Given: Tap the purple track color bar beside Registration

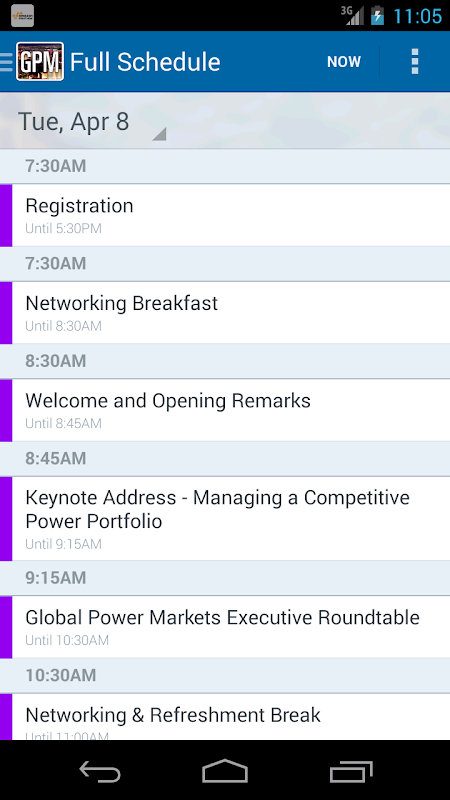Looking at the screenshot, I should tap(6, 215).
